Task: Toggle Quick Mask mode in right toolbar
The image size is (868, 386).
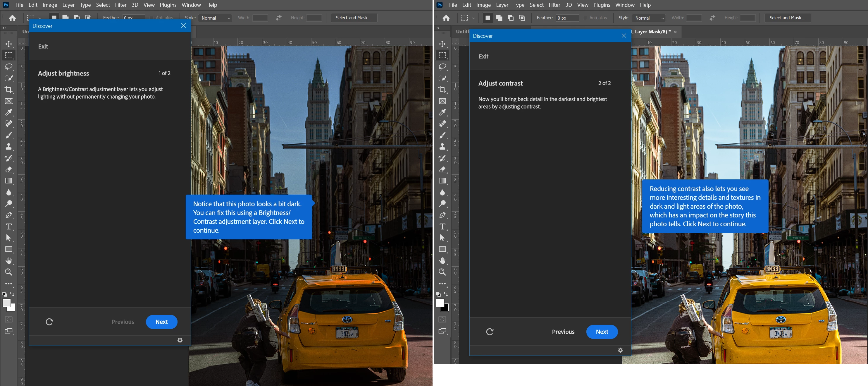Action: pos(442,319)
